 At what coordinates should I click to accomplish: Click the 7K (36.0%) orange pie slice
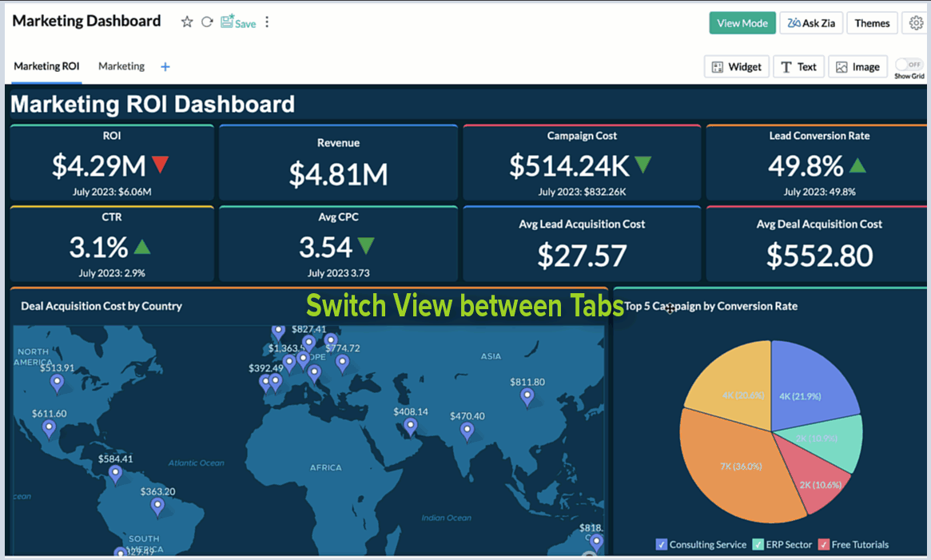[x=741, y=467]
